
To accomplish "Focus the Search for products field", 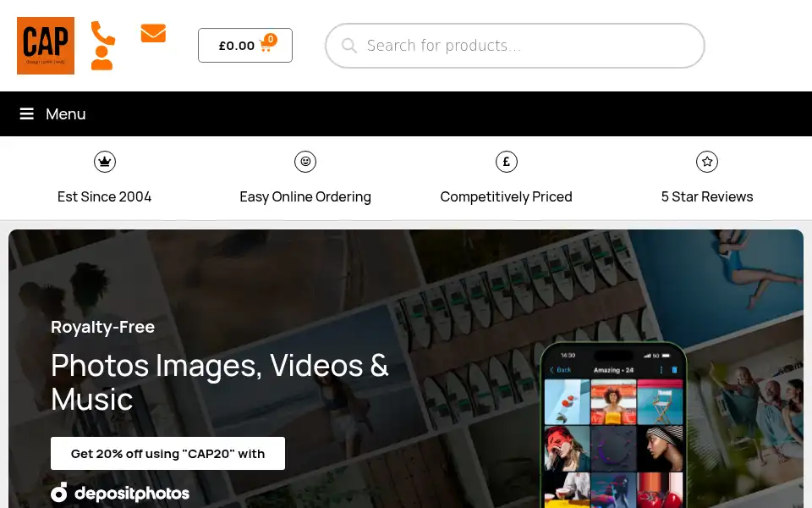I will (x=515, y=46).
